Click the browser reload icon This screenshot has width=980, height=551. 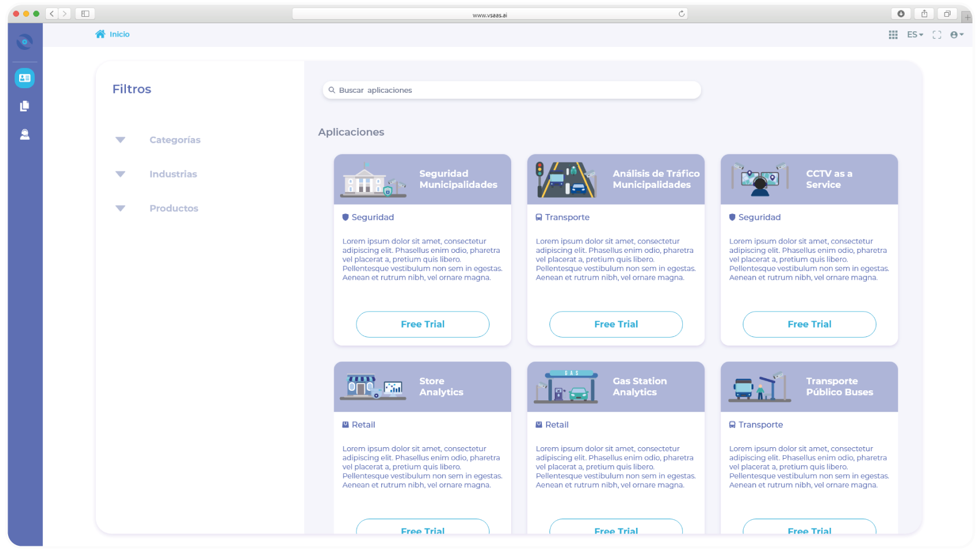681,14
